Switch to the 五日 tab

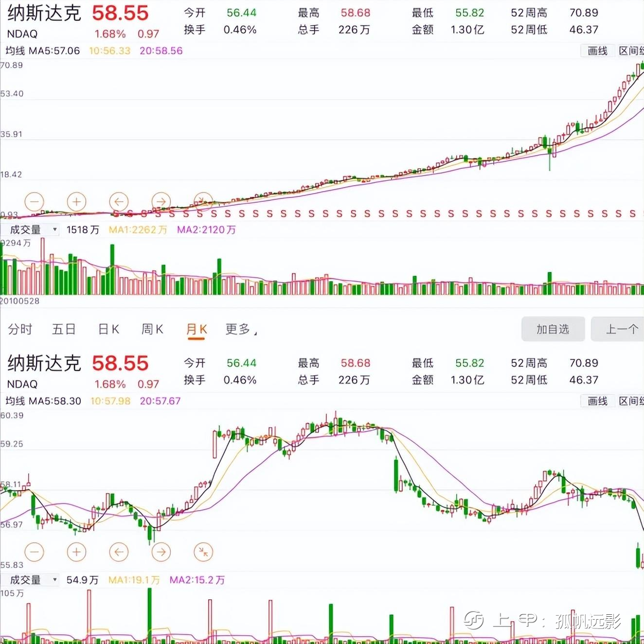tap(64, 329)
